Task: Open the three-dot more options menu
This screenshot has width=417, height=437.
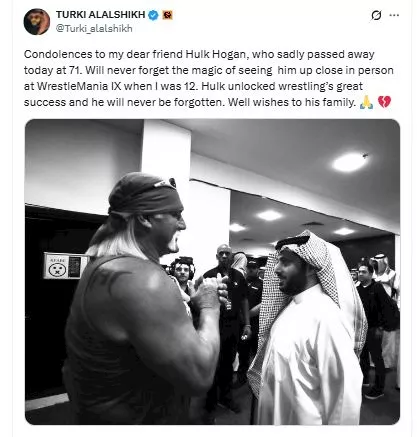Action: [394, 15]
